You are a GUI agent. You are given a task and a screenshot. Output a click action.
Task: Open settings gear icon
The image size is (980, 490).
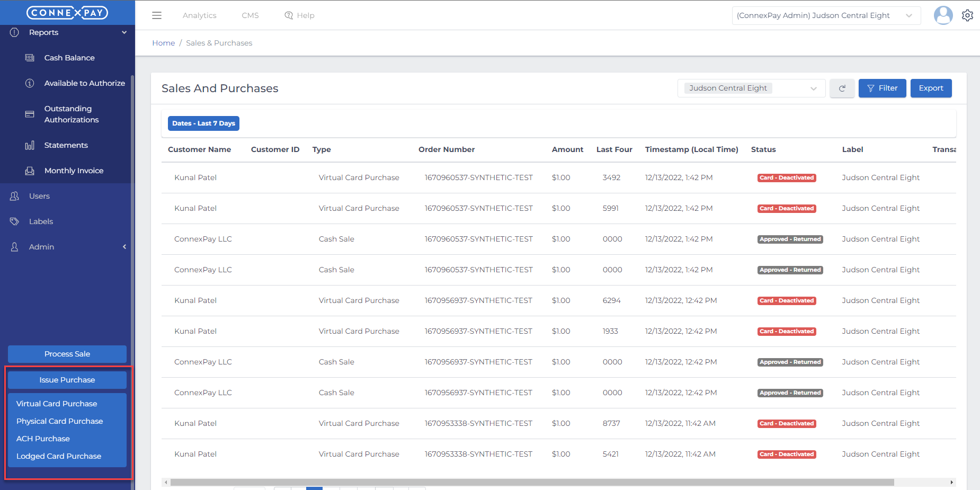[967, 15]
